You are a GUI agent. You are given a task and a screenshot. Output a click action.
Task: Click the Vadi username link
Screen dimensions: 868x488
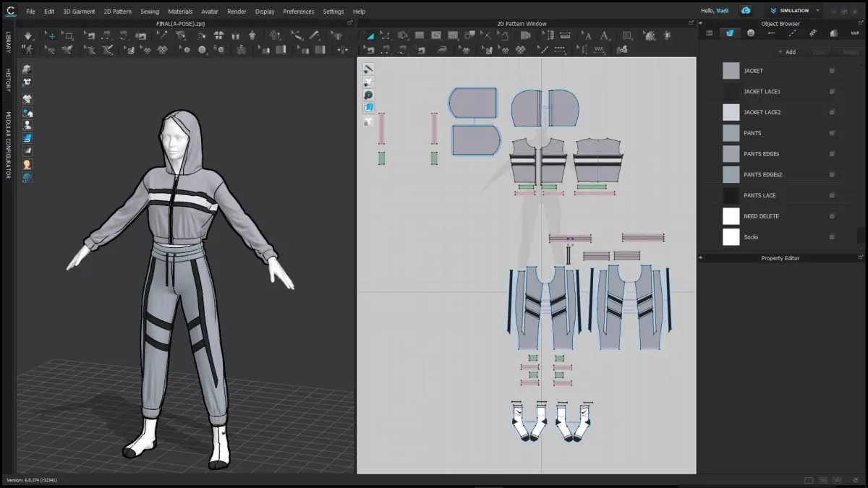pyautogui.click(x=722, y=11)
